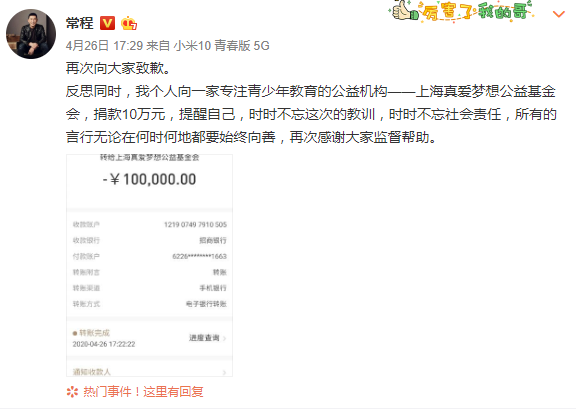576x409 pixels.
Task: Enlarge the bank transfer receipt image
Action: click(x=150, y=265)
